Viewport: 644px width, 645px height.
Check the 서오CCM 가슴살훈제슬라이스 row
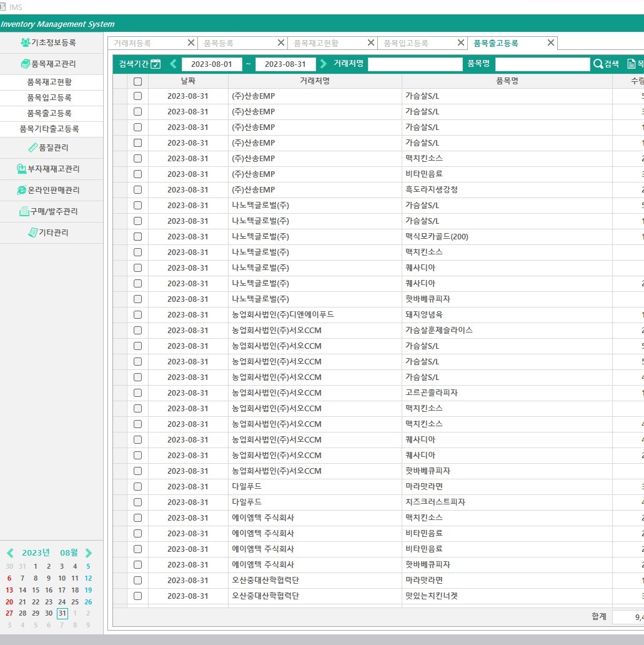138,331
